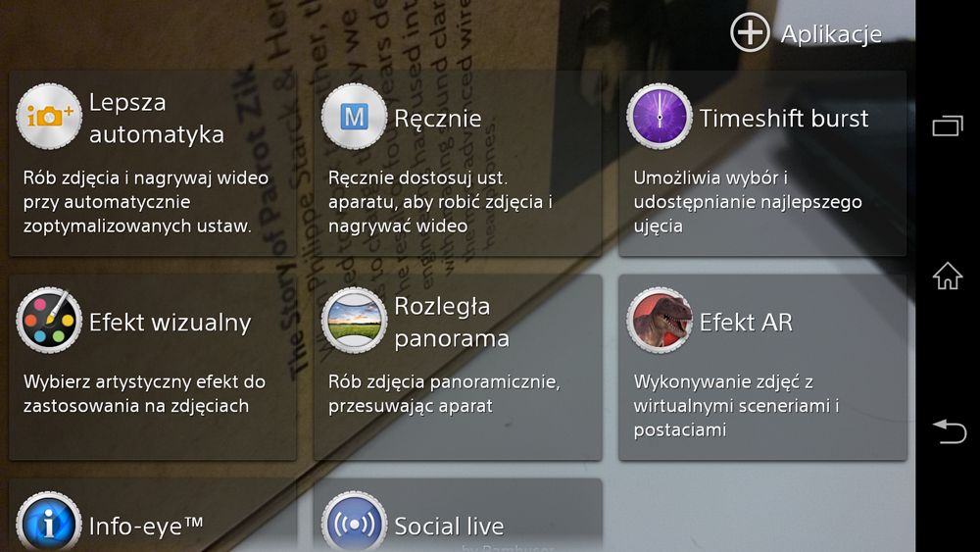
Task: Tap the Info-eye mode label
Action: point(146,527)
